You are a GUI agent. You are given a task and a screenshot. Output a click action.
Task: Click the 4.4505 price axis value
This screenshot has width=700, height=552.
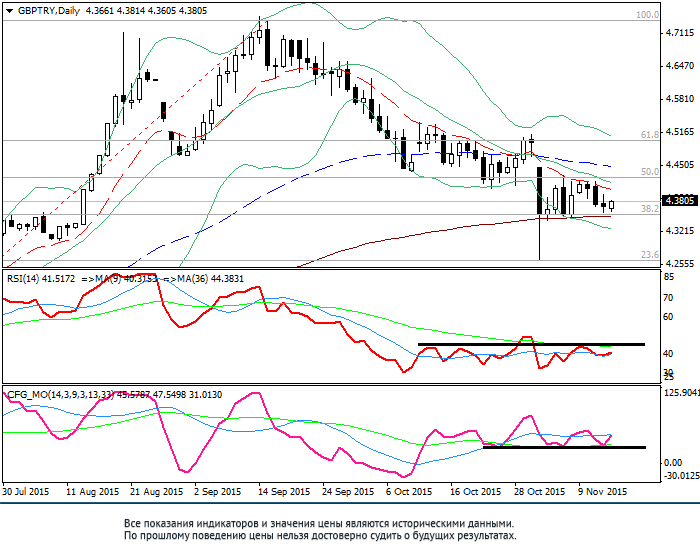tap(680, 165)
